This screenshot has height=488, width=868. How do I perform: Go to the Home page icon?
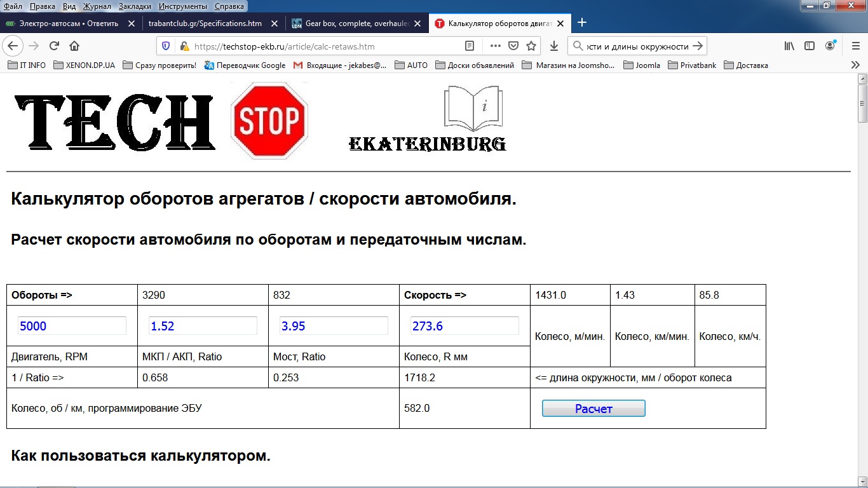point(74,46)
